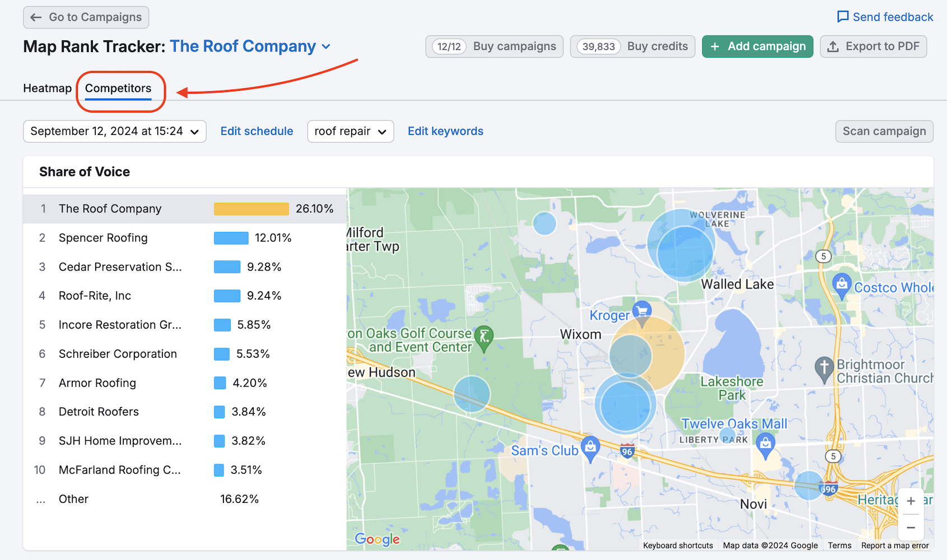
Task: Click the Other row in Share of Voice
Action: [x=185, y=499]
